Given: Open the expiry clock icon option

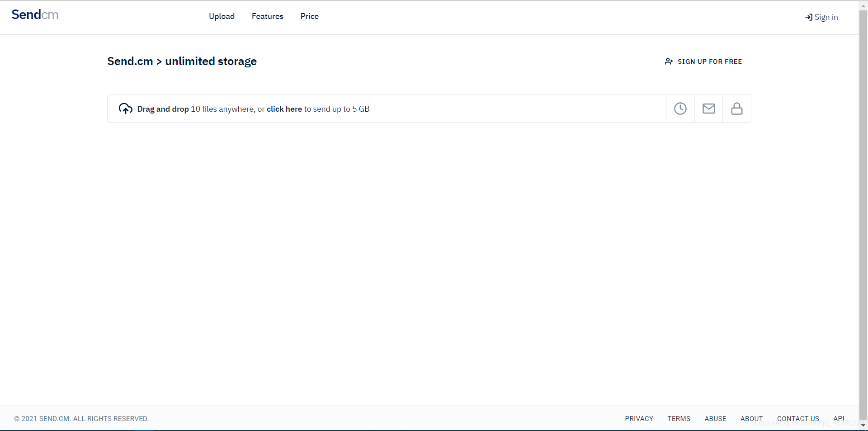Looking at the screenshot, I should [x=680, y=109].
